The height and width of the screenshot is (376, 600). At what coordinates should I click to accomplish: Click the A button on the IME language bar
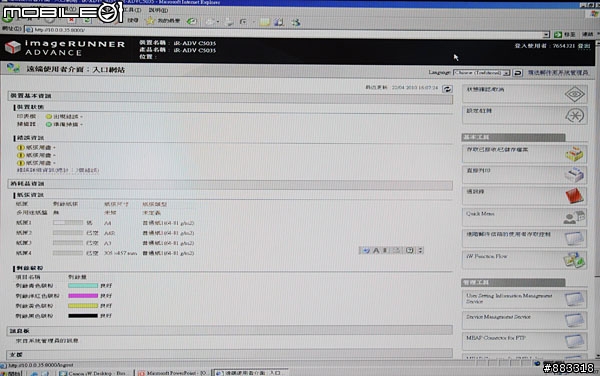(376, 250)
